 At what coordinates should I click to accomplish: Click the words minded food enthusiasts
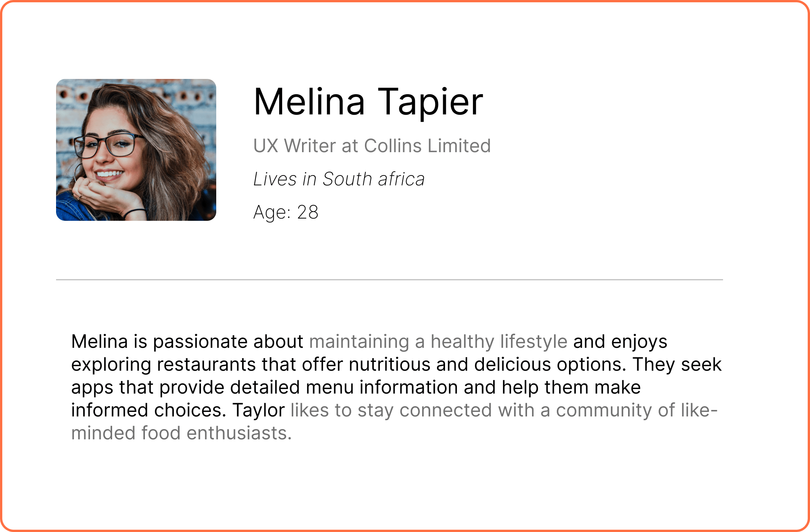coord(182,433)
